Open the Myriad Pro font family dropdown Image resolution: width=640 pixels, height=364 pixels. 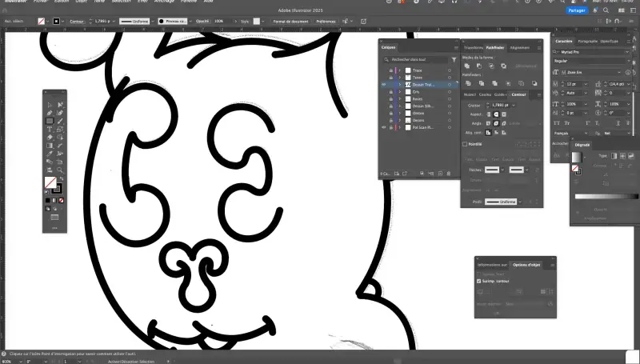coord(627,52)
